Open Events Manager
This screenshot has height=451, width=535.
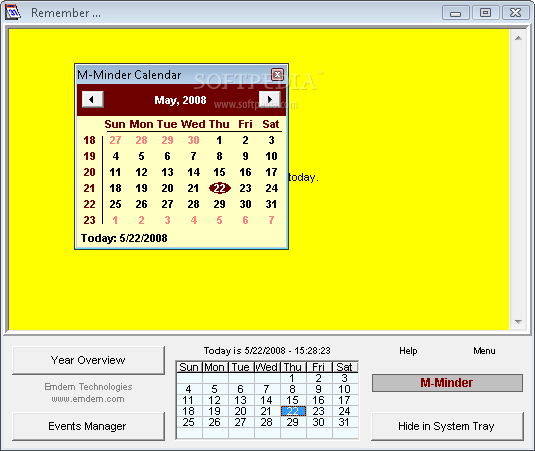coord(88,426)
